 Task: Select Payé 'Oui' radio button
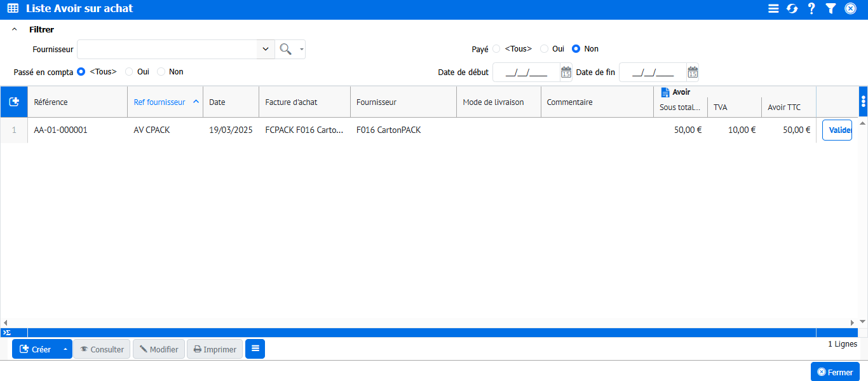(544, 49)
